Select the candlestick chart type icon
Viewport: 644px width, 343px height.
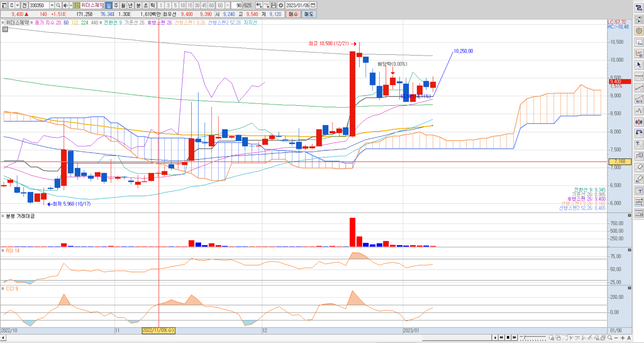pyautogui.click(x=639, y=122)
